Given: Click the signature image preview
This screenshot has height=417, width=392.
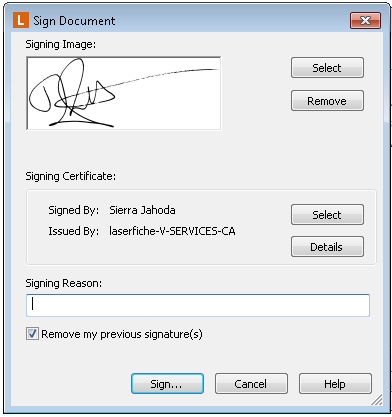Looking at the screenshot, I should [124, 93].
